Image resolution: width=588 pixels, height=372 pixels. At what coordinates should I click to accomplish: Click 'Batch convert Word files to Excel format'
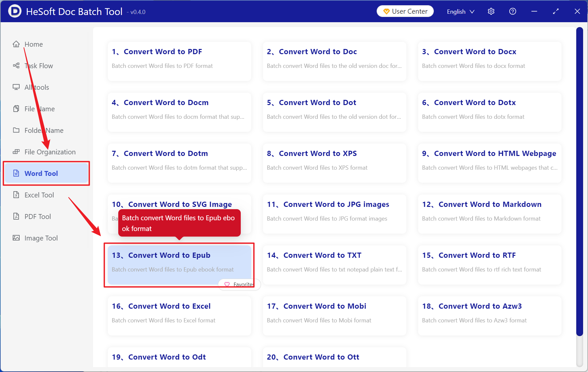tap(163, 320)
